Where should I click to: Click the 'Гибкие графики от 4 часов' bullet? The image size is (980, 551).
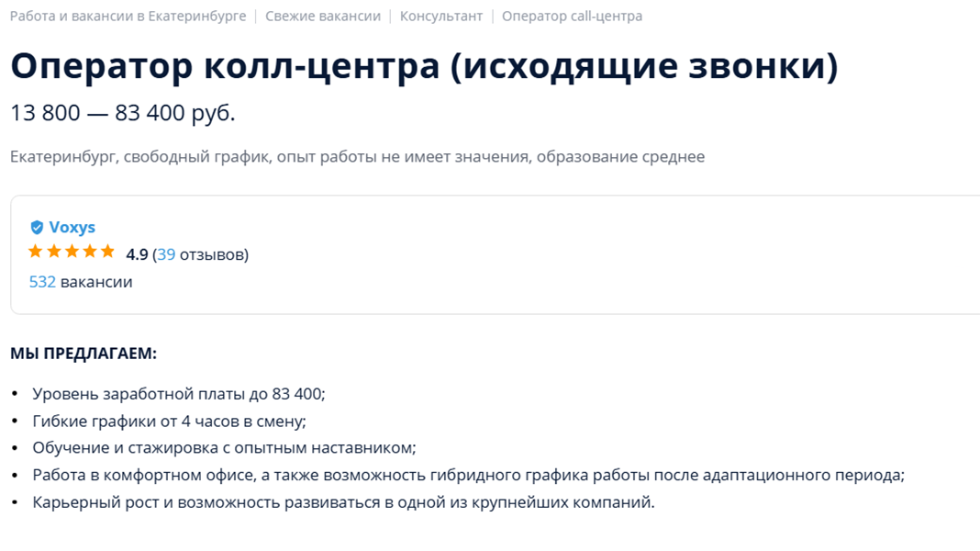(x=170, y=421)
